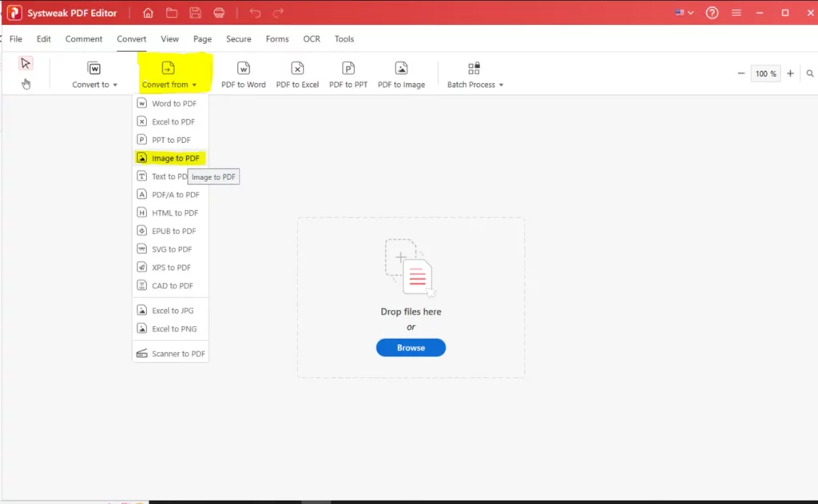
Task: Select the cursor selection tool
Action: (x=26, y=62)
